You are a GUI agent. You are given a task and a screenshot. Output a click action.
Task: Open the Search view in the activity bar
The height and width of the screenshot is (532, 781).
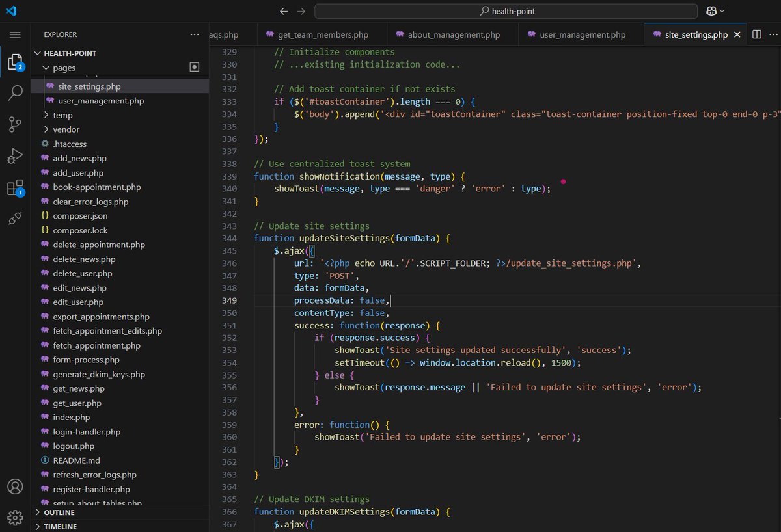pyautogui.click(x=15, y=93)
